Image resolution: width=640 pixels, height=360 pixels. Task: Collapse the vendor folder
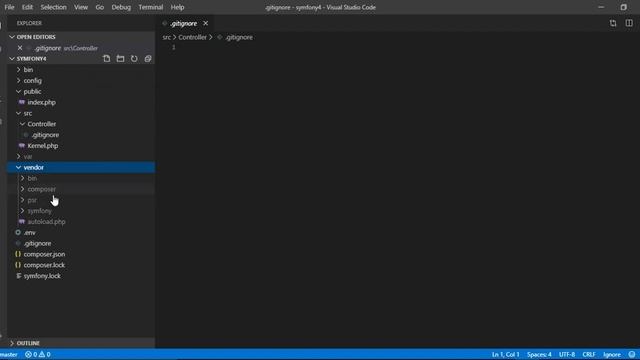tap(81, 167)
